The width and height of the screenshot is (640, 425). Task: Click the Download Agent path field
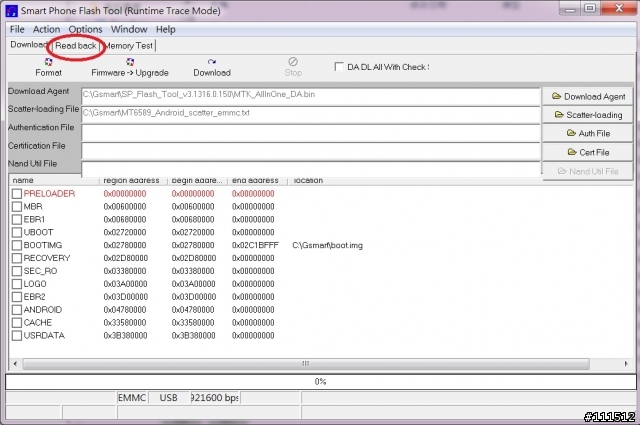point(311,96)
